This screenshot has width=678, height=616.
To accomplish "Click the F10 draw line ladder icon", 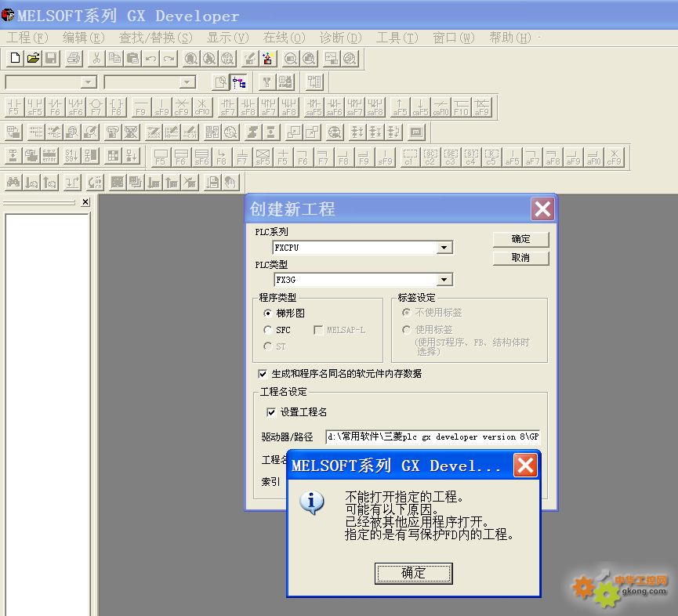I will point(462,107).
